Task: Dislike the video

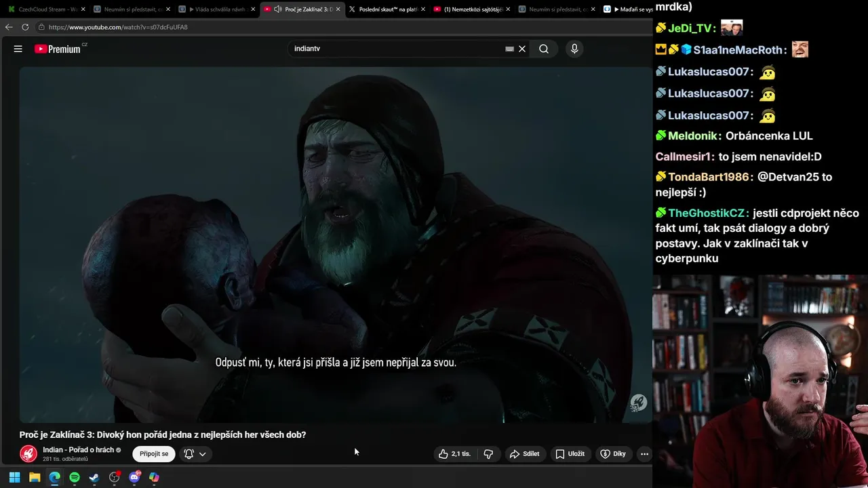Action: tap(488, 454)
